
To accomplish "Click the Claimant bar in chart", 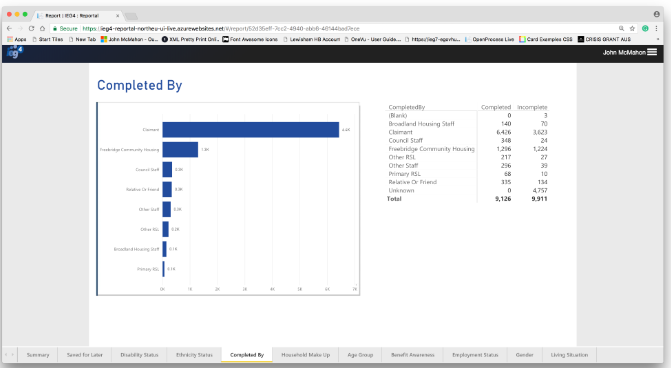I will (251, 130).
